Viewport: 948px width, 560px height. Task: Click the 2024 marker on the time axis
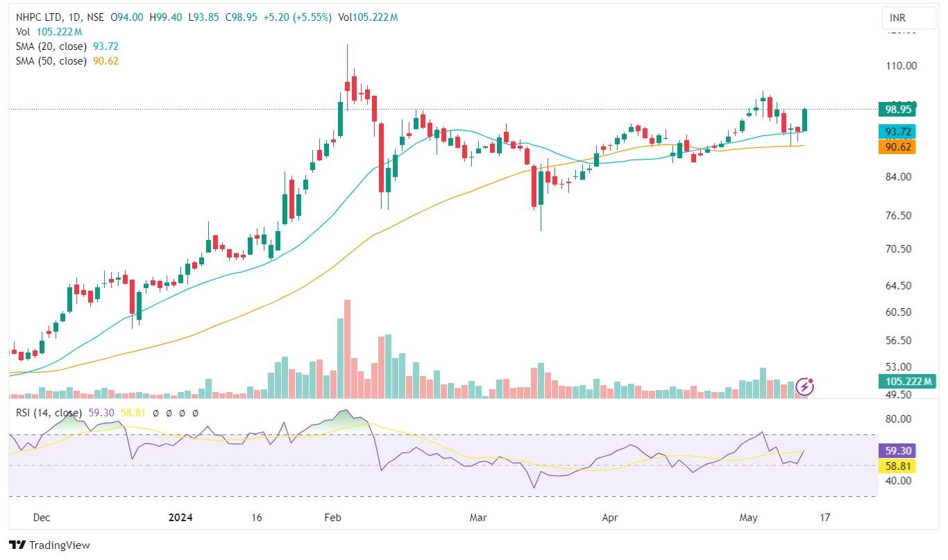coord(181,518)
